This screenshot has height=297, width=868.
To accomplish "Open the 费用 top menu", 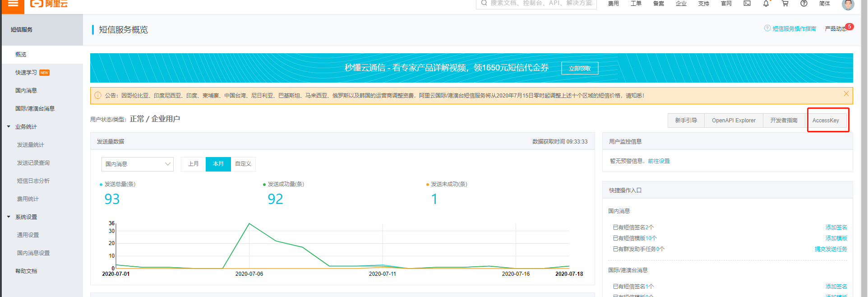I will click(x=614, y=3).
